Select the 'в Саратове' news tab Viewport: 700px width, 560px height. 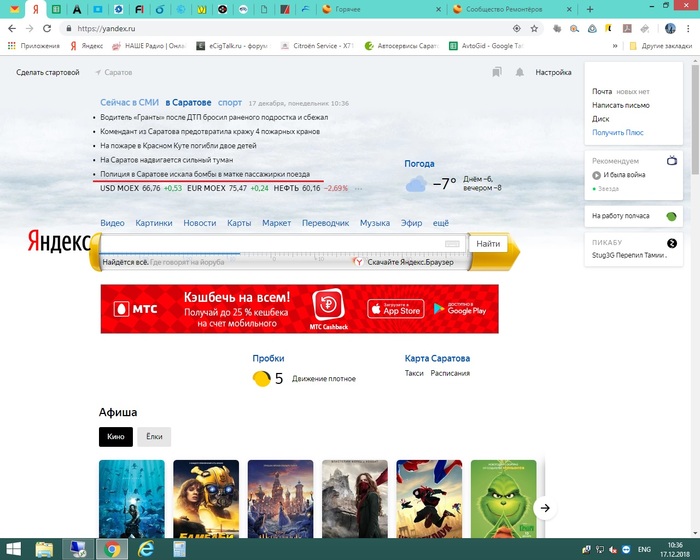(188, 103)
